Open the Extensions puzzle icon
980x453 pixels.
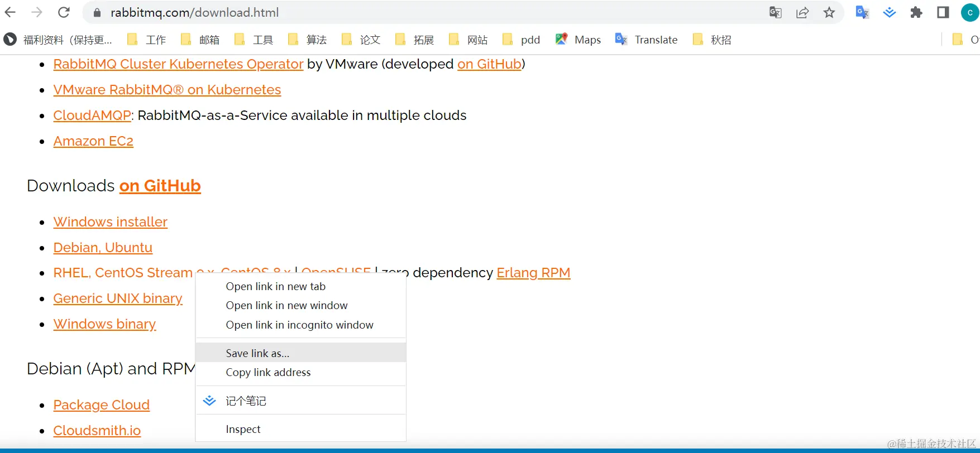coord(916,12)
